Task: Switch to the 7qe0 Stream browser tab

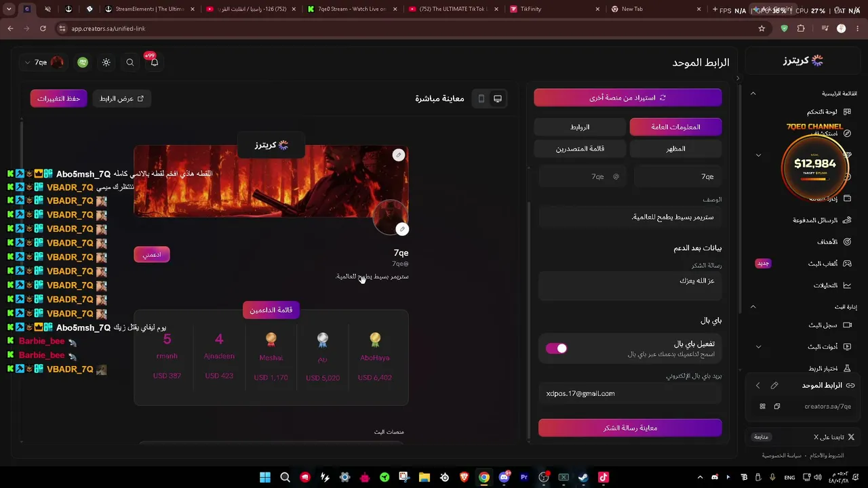Action: (x=352, y=9)
